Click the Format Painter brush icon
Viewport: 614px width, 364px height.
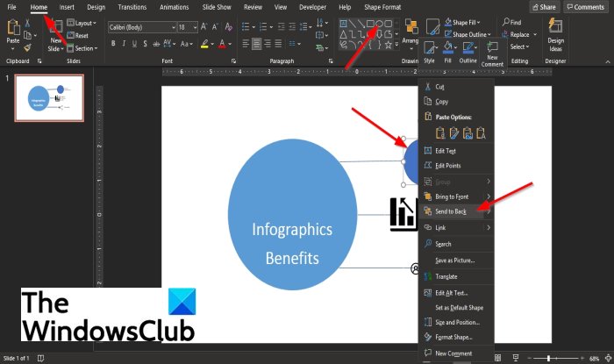(27, 48)
